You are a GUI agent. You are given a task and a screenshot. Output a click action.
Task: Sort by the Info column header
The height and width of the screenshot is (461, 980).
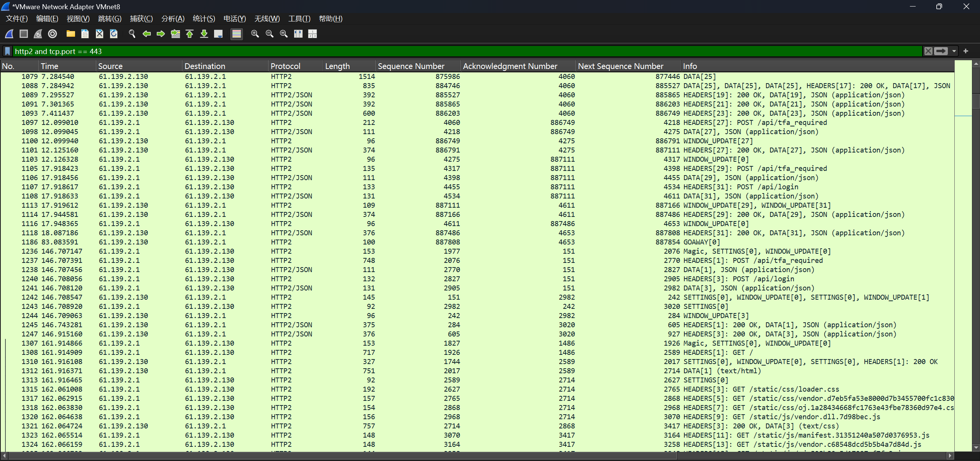click(x=818, y=66)
